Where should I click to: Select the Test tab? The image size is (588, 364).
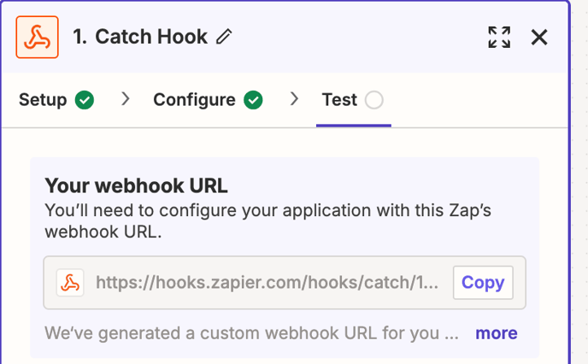(x=353, y=100)
